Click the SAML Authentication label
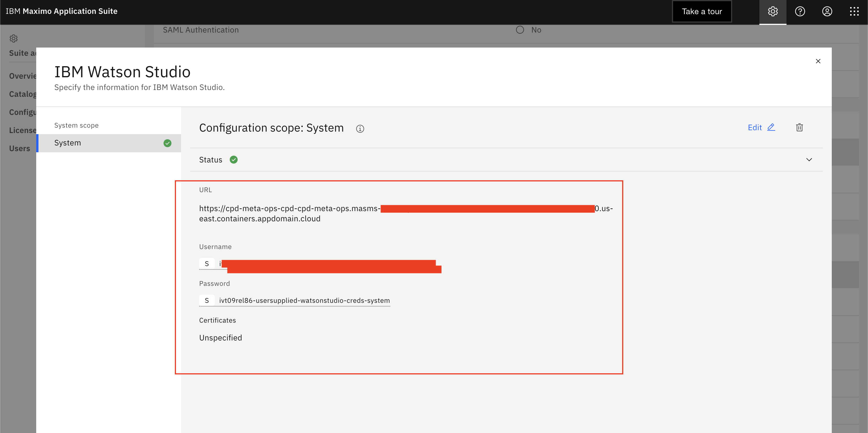The image size is (868, 433). tap(201, 30)
